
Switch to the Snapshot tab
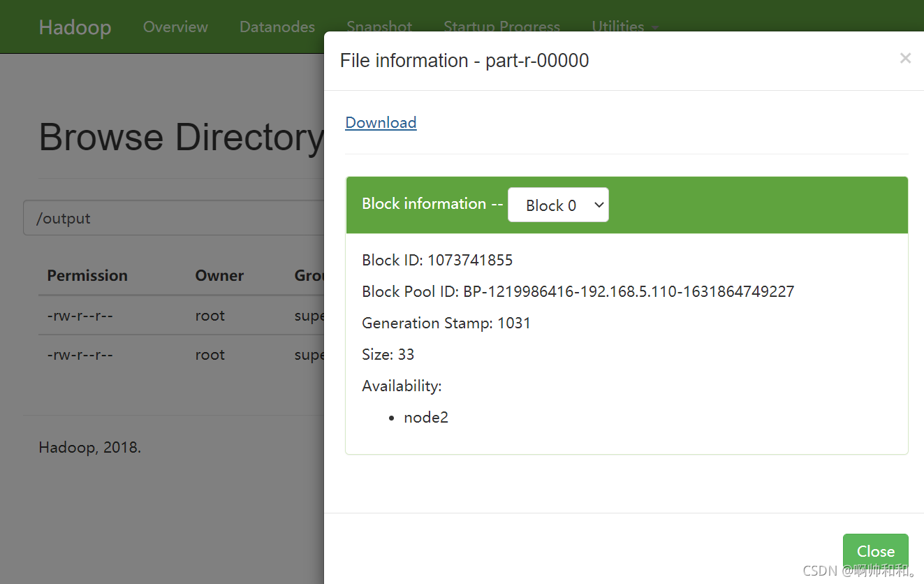pos(379,27)
